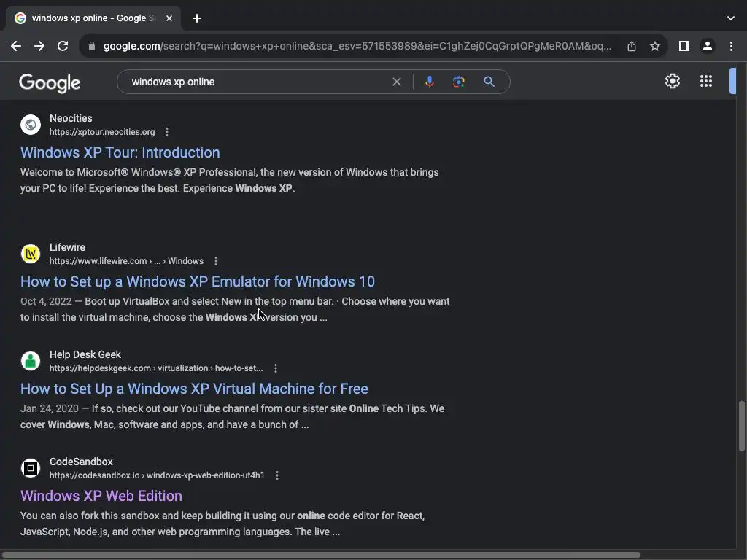Viewport: 747px width, 560px height.
Task: Click the address bar URL
Action: 357,46
